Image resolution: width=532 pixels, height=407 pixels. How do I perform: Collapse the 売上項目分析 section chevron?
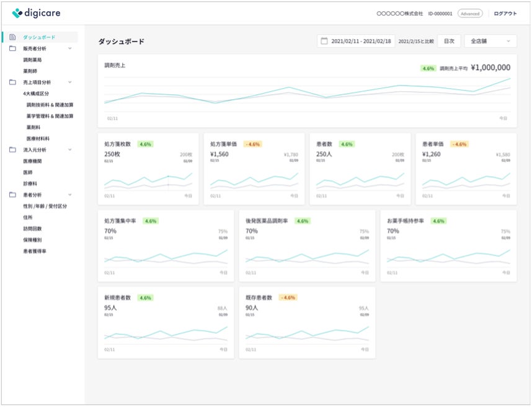click(x=69, y=82)
